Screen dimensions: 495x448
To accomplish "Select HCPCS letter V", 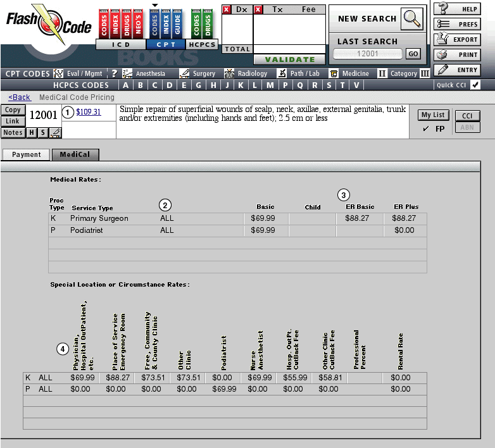I will pyautogui.click(x=356, y=85).
